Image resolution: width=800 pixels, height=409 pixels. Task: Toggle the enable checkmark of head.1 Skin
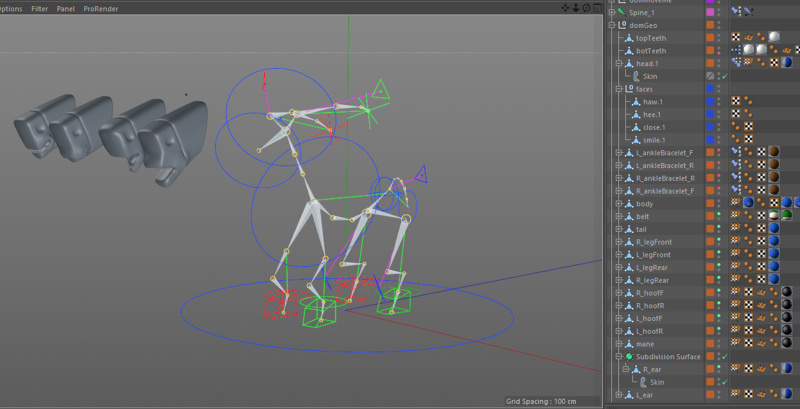click(x=724, y=76)
